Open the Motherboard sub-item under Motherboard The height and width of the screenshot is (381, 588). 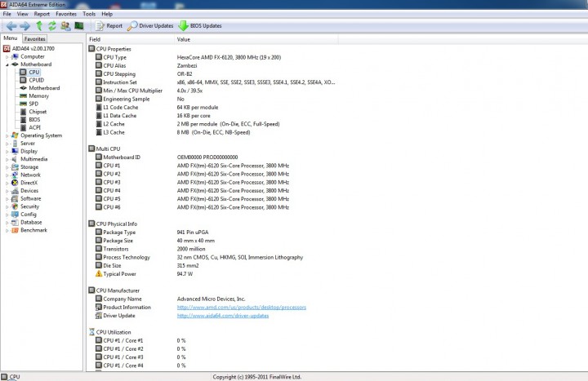pos(40,87)
